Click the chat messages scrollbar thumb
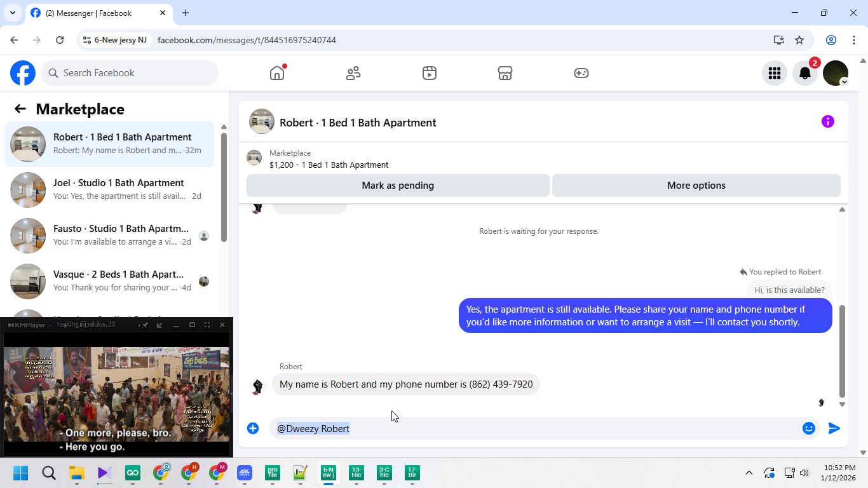 click(842, 351)
